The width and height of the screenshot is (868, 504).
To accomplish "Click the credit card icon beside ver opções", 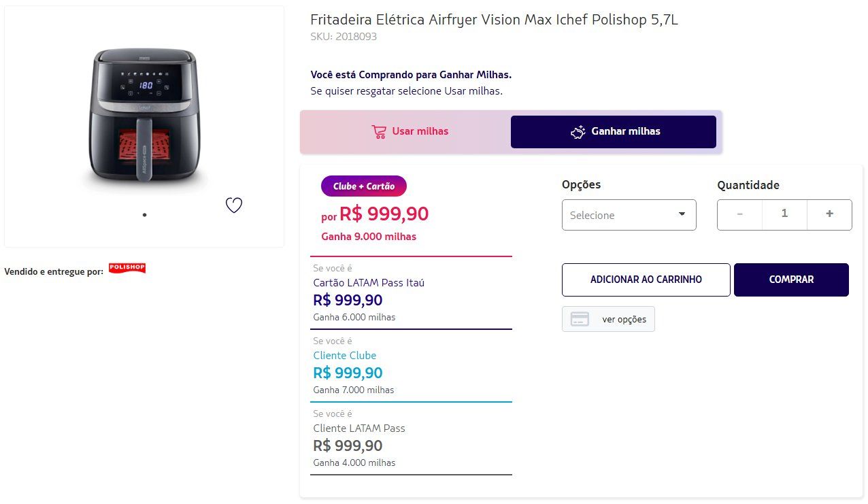I will coord(580,319).
